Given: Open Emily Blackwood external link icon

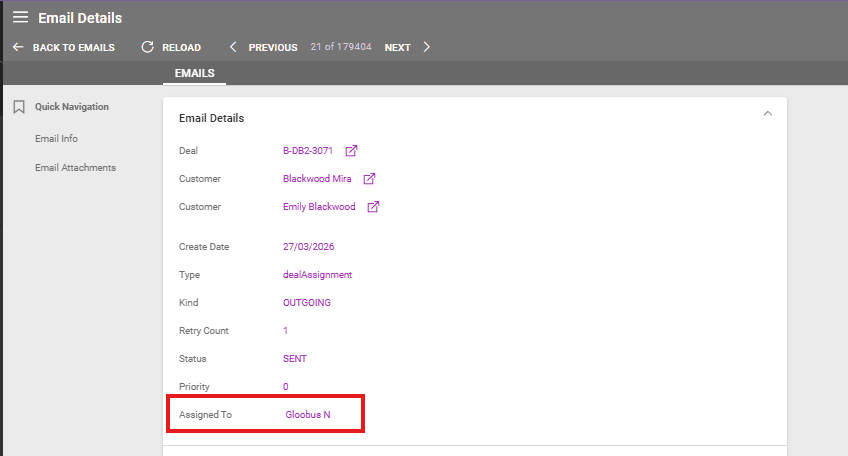Looking at the screenshot, I should coord(373,207).
